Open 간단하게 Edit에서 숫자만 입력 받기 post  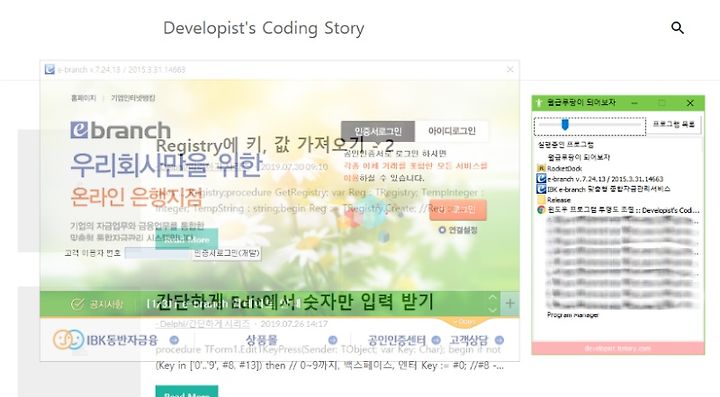coord(294,302)
